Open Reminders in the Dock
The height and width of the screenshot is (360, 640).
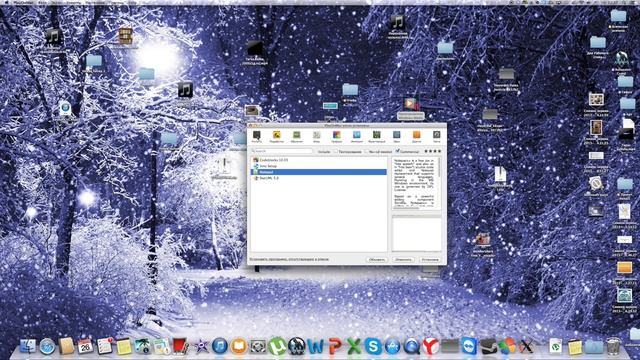click(x=104, y=346)
